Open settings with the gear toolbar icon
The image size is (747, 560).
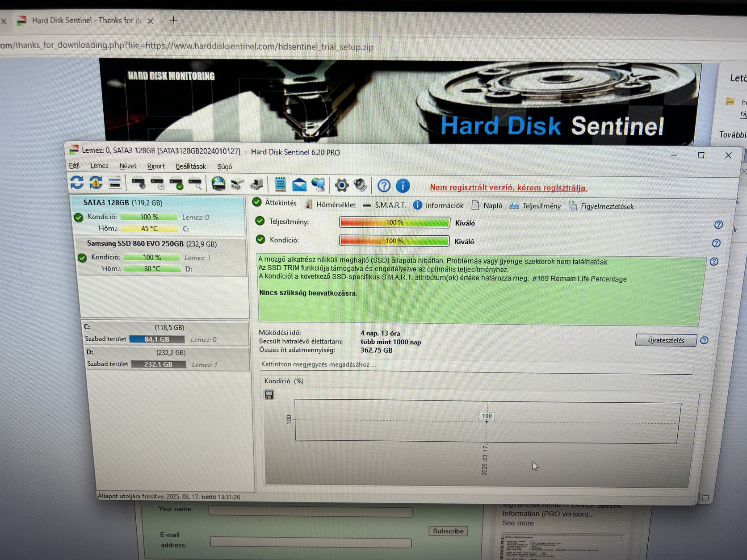342,185
